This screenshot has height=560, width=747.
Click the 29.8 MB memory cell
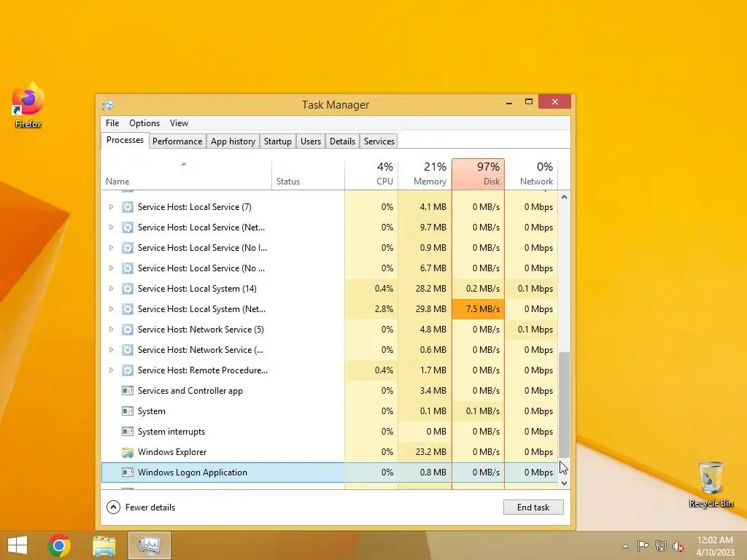pyautogui.click(x=425, y=309)
